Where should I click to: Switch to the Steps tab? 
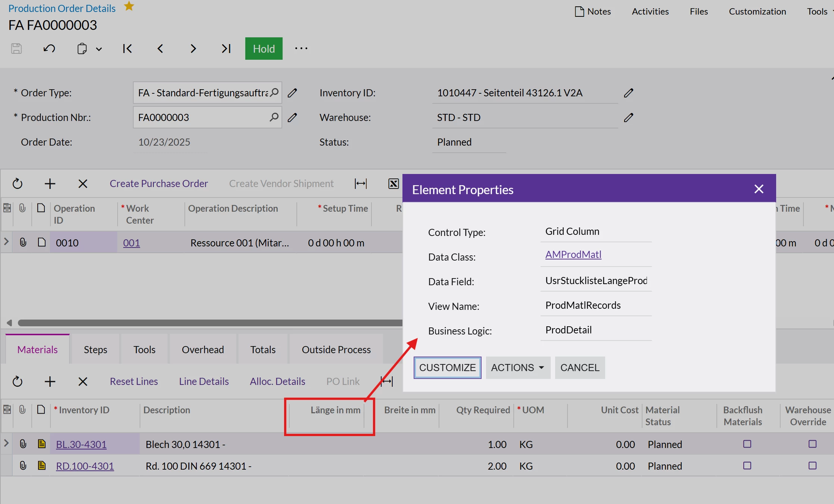[95, 349]
